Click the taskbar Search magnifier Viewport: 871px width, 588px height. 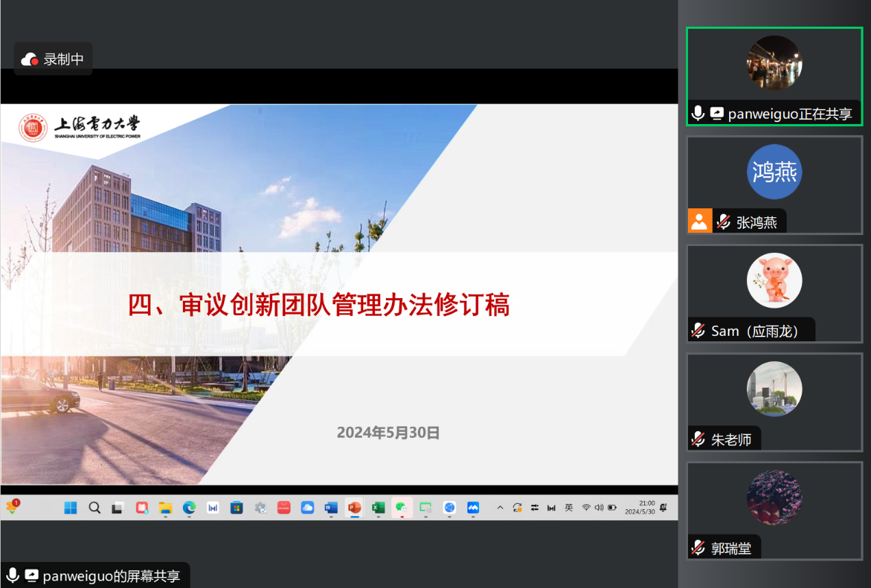coord(95,508)
